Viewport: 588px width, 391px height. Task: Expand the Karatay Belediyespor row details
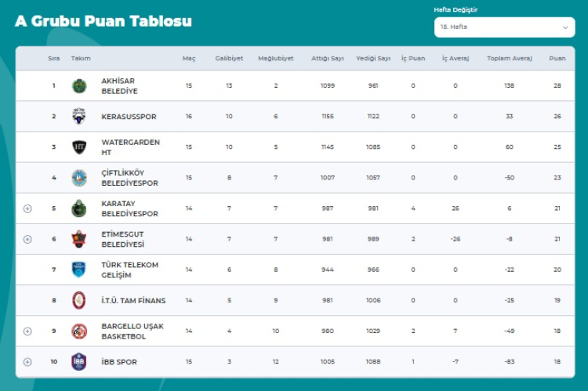coord(27,208)
